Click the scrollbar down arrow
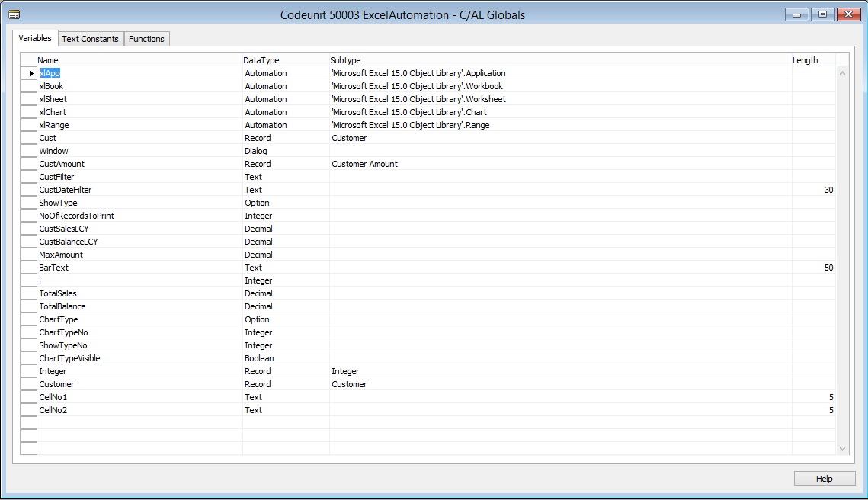Viewport: 868px width, 500px height. point(842,449)
